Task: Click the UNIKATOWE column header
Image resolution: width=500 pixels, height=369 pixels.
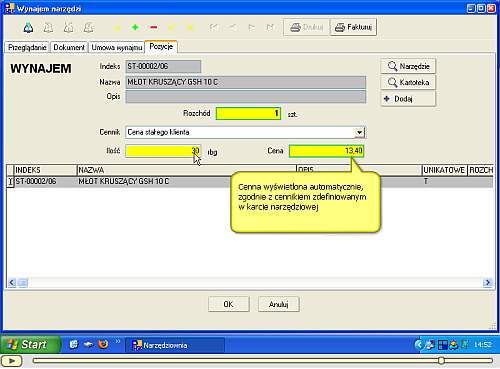Action: tap(445, 170)
